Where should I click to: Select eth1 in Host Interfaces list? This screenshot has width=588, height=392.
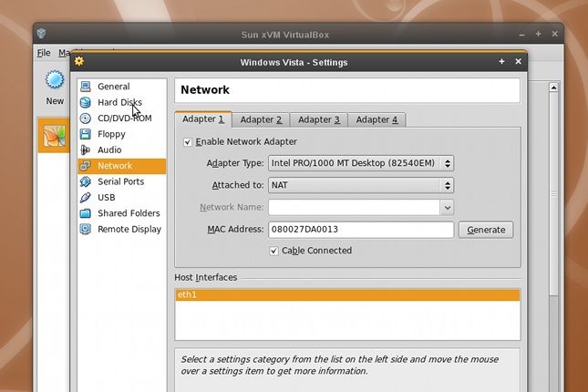coord(347,294)
